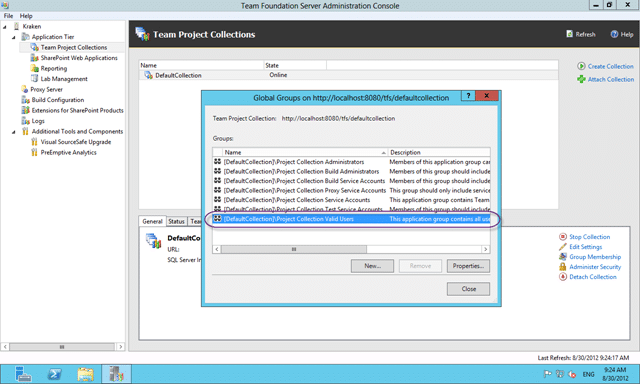The image size is (640, 384).
Task: Select Project Collection Administrators group row
Action: (x=351, y=162)
